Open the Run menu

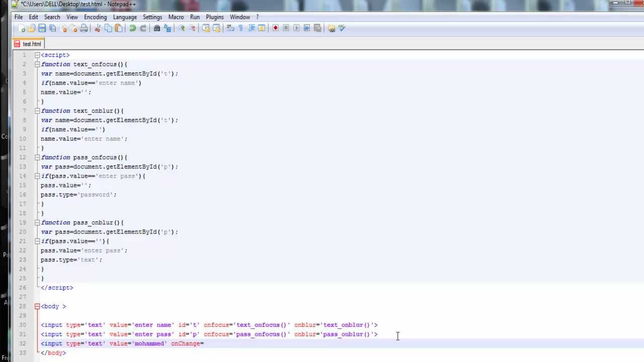click(x=195, y=17)
